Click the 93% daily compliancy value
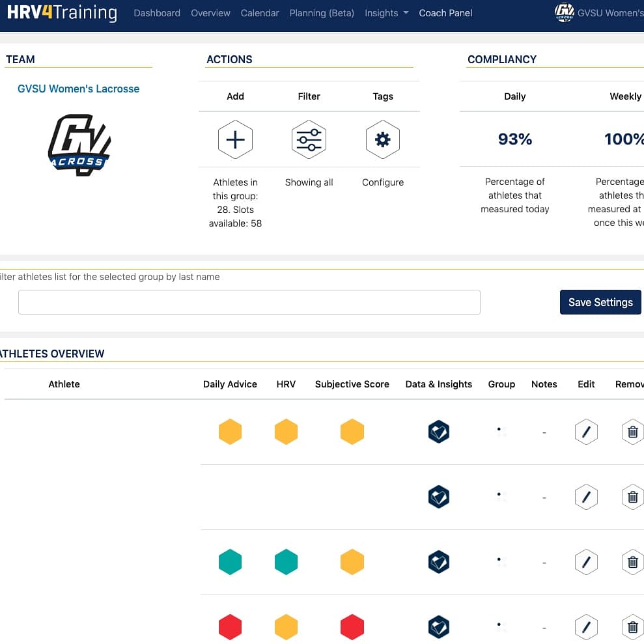The image size is (644, 644). 515,139
